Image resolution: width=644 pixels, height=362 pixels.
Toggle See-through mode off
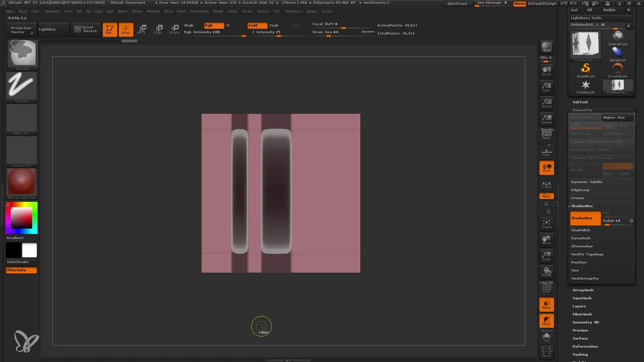[x=492, y=4]
